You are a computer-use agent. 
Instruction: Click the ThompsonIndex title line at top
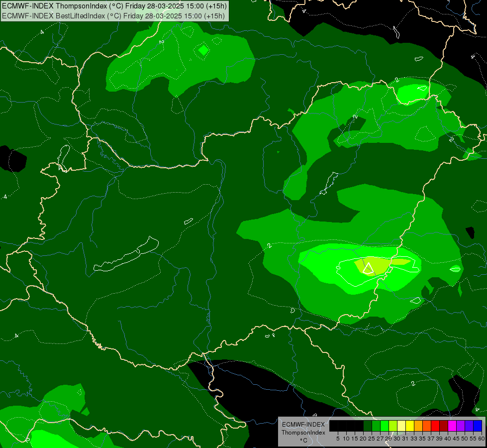[114, 6]
